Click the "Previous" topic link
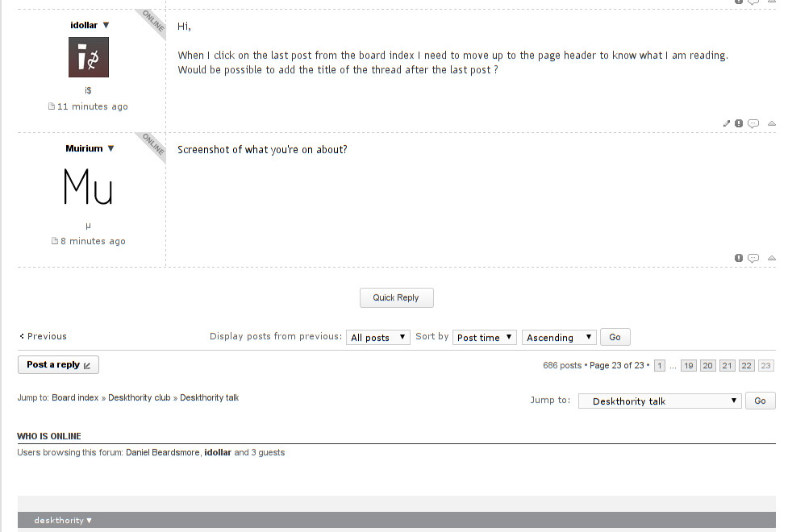Viewport: 788px width, 532px height. 46,337
